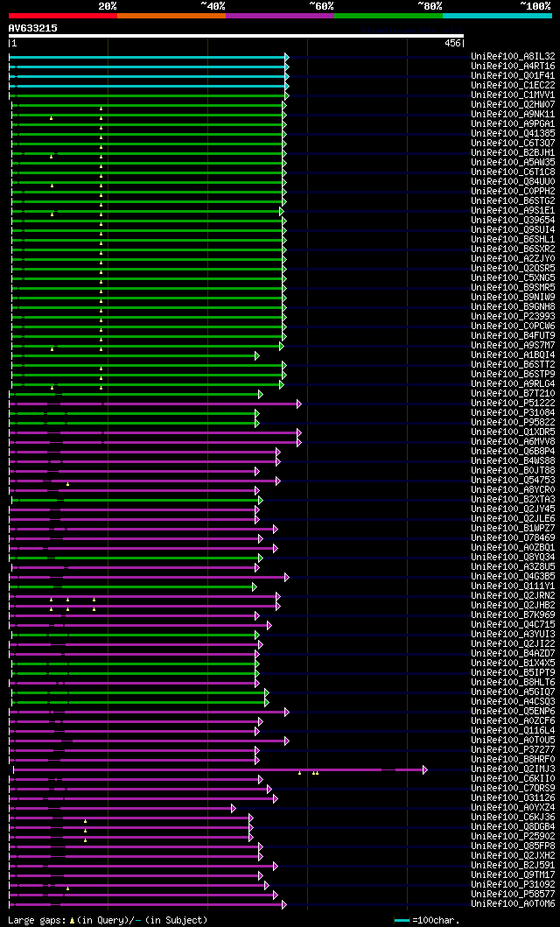
Task: Select hit UniRef100_Q2HW07
Action: (x=513, y=105)
